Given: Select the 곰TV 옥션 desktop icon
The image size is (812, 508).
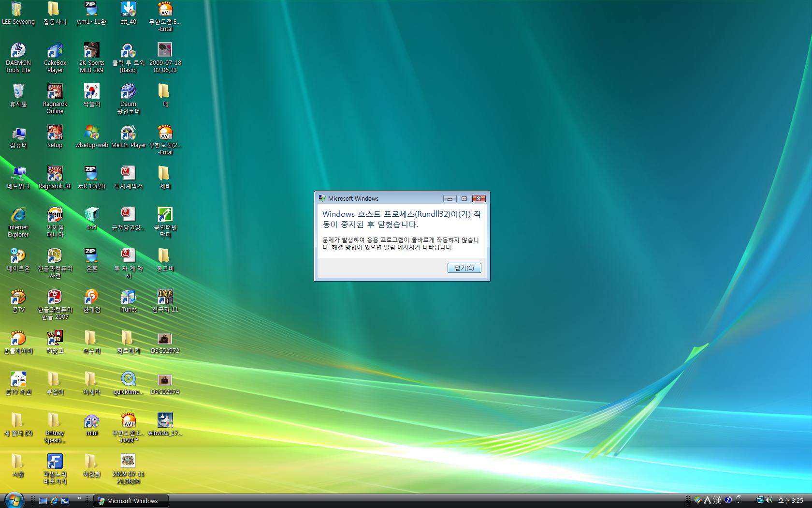Looking at the screenshot, I should 18,383.
